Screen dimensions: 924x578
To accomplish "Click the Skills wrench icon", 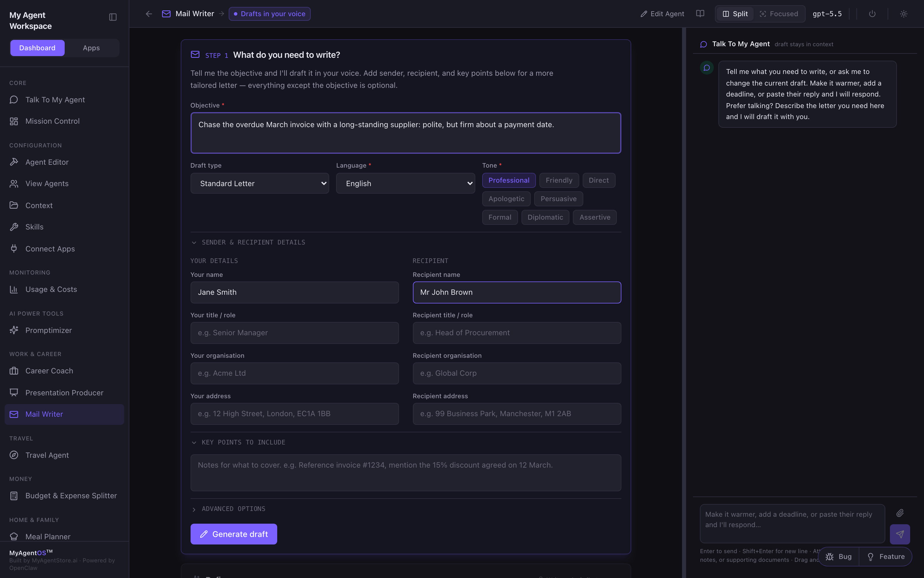I will click(x=14, y=227).
